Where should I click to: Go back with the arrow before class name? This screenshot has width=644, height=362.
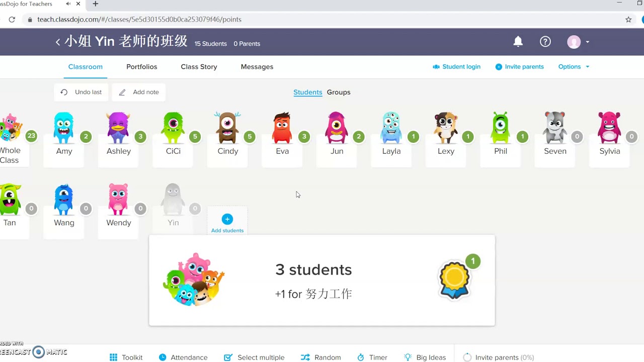click(x=57, y=42)
